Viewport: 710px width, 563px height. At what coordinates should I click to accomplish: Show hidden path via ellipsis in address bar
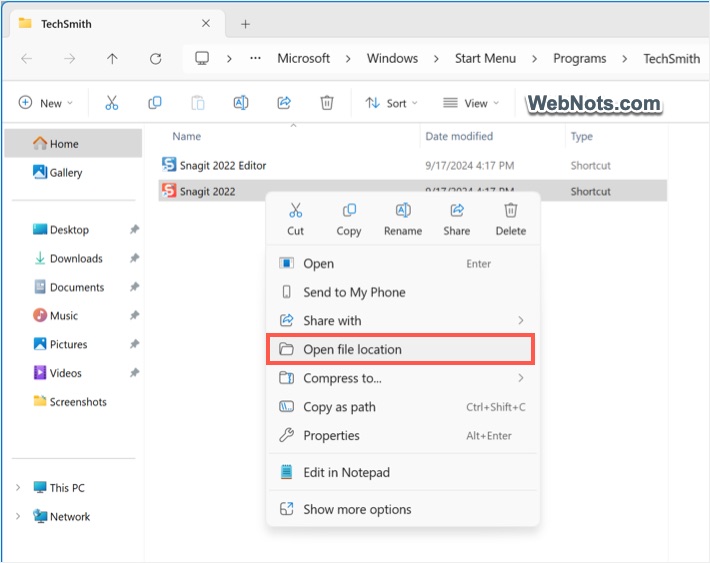[x=255, y=58]
